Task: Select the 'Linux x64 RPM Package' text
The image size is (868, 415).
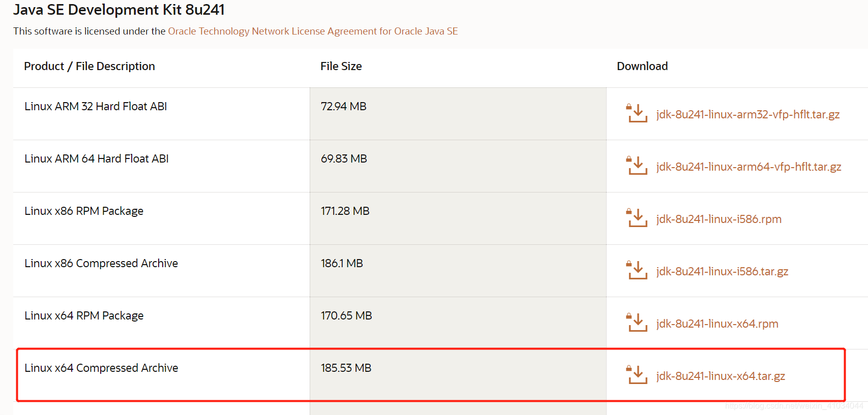Action: click(84, 316)
